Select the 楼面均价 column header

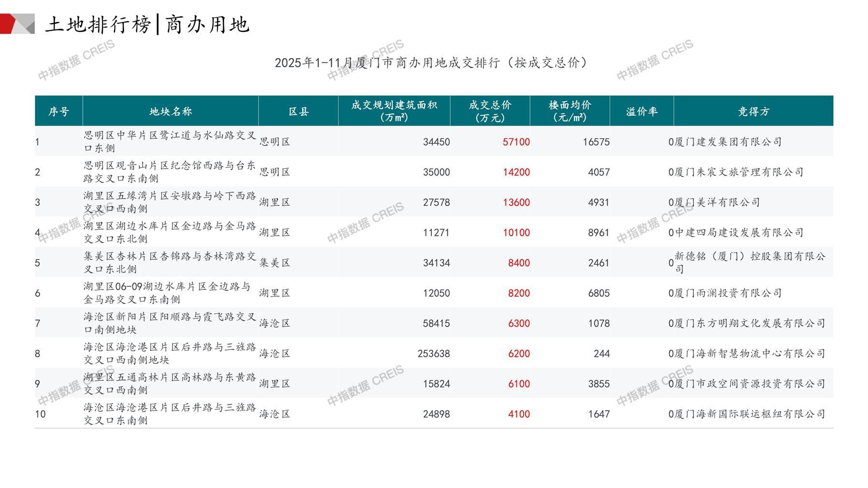point(570,112)
